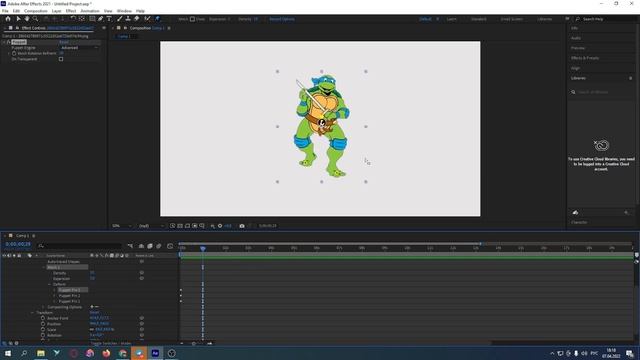Screen dimensions: 640x360
Task: Select the Type text tool
Action: pos(109,19)
